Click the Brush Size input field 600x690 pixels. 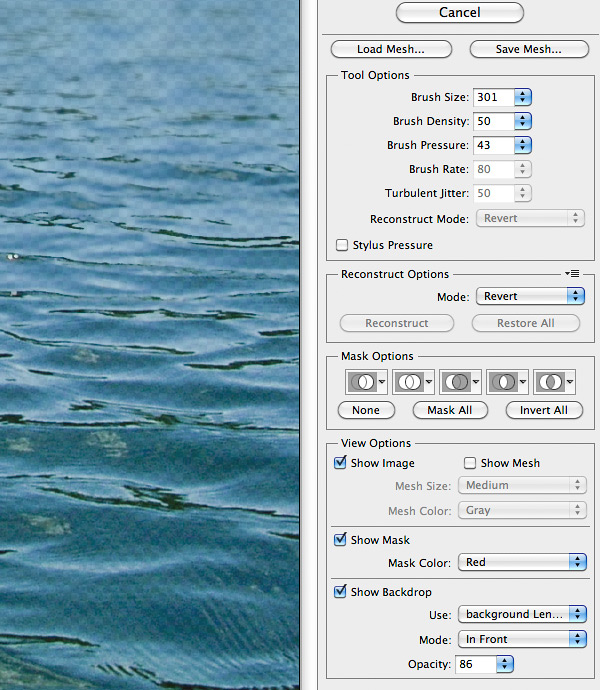494,97
